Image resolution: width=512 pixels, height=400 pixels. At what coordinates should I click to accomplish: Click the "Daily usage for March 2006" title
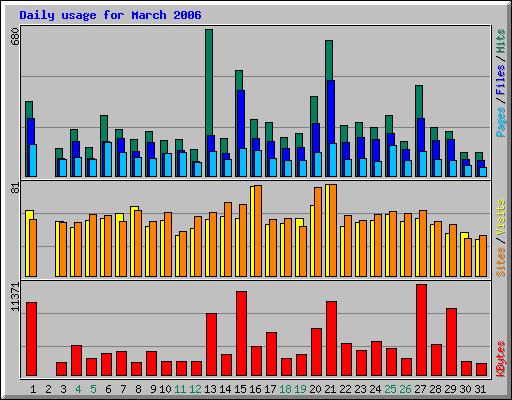click(110, 15)
